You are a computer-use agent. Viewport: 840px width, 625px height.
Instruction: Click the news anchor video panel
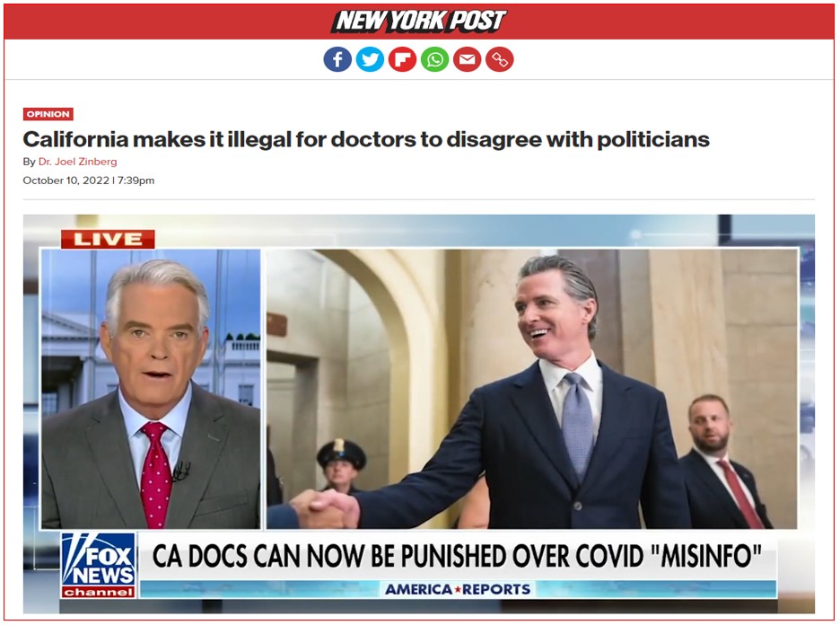151,389
